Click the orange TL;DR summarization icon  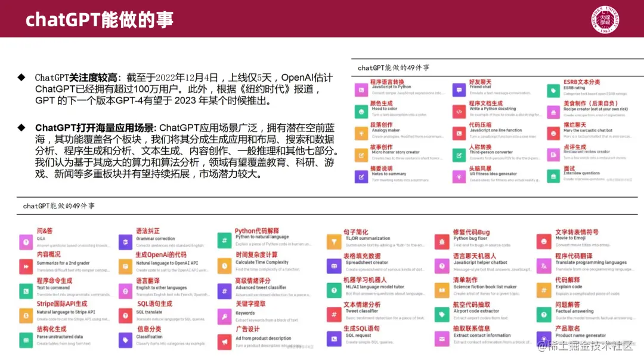point(334,242)
